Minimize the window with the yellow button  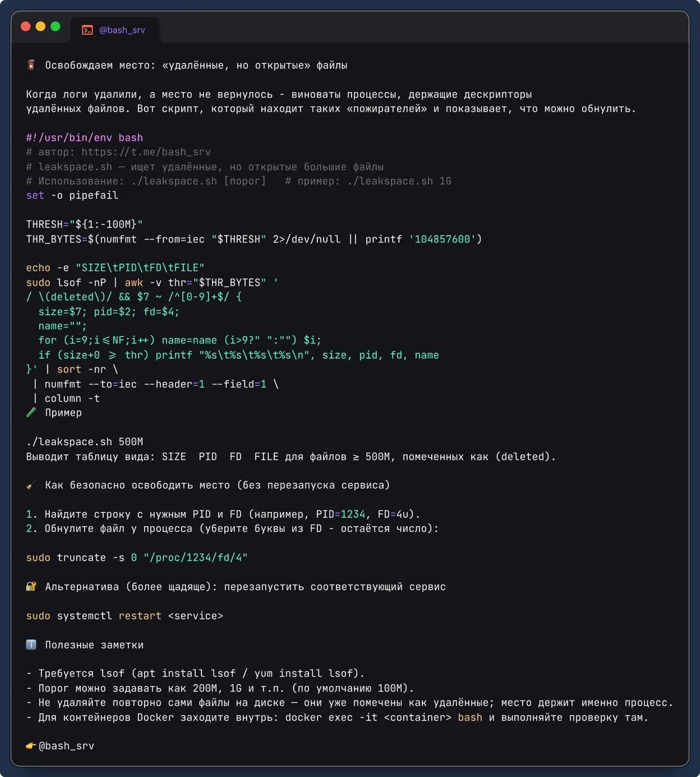click(x=41, y=26)
